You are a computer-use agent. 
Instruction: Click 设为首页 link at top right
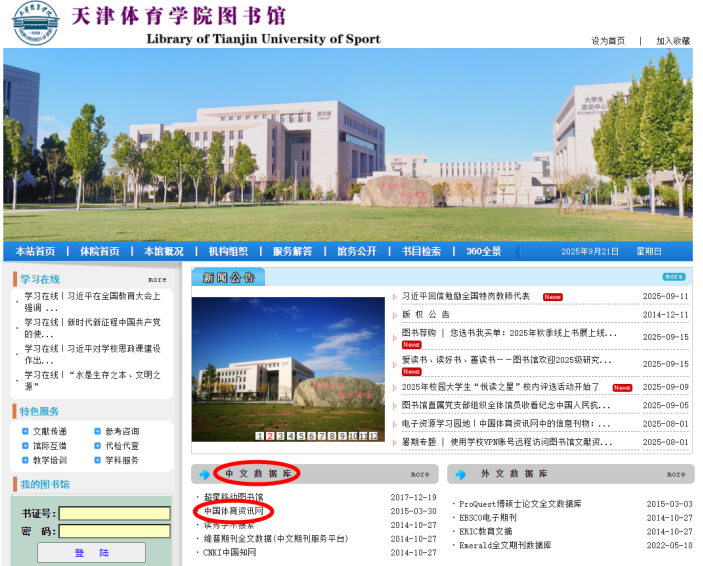pos(608,41)
